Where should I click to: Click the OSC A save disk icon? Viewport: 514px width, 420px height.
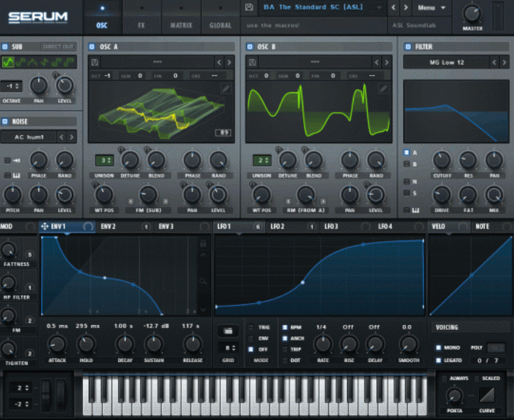[94, 62]
